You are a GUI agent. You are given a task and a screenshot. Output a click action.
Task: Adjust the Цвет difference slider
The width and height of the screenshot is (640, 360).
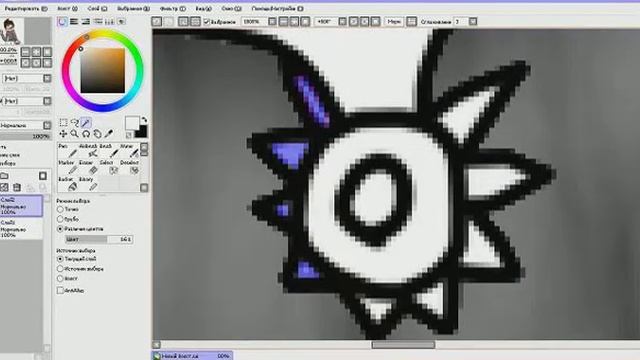[99, 239]
